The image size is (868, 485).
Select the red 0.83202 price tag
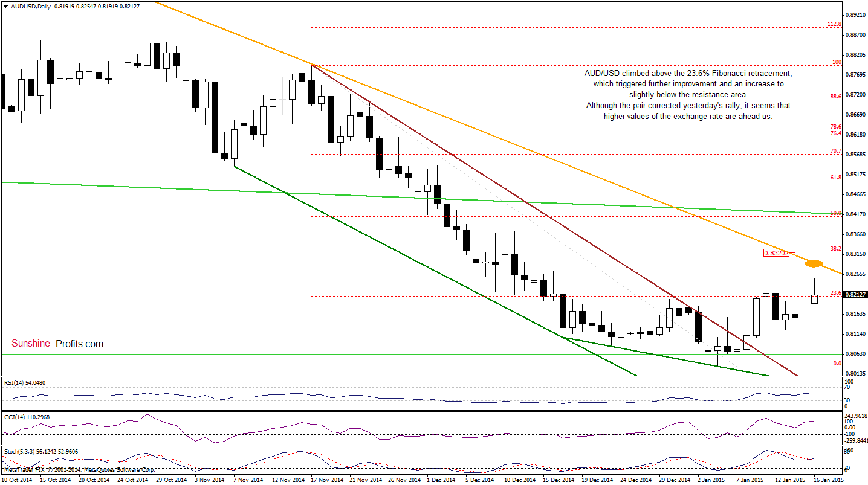tap(777, 253)
